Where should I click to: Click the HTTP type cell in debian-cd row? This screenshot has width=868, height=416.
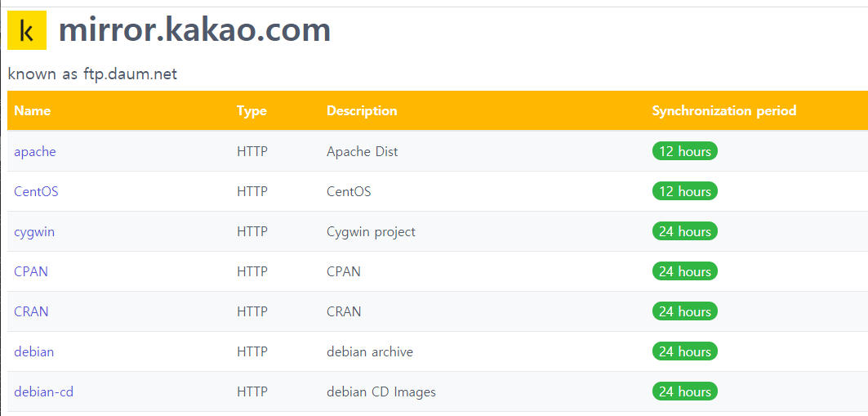pyautogui.click(x=252, y=391)
